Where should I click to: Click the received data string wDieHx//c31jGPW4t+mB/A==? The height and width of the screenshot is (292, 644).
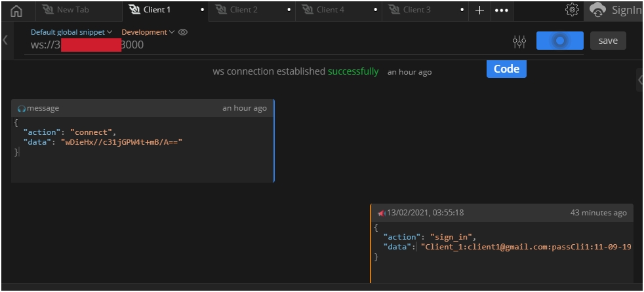point(121,142)
